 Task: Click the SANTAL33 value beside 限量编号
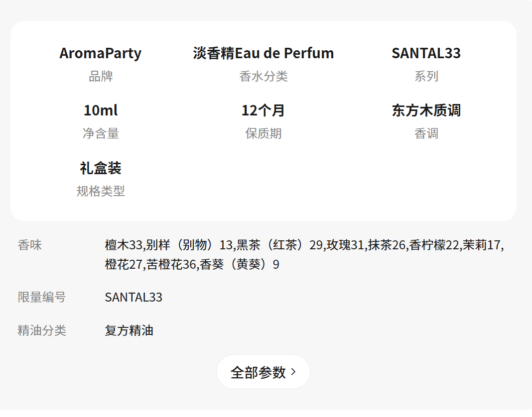133,298
